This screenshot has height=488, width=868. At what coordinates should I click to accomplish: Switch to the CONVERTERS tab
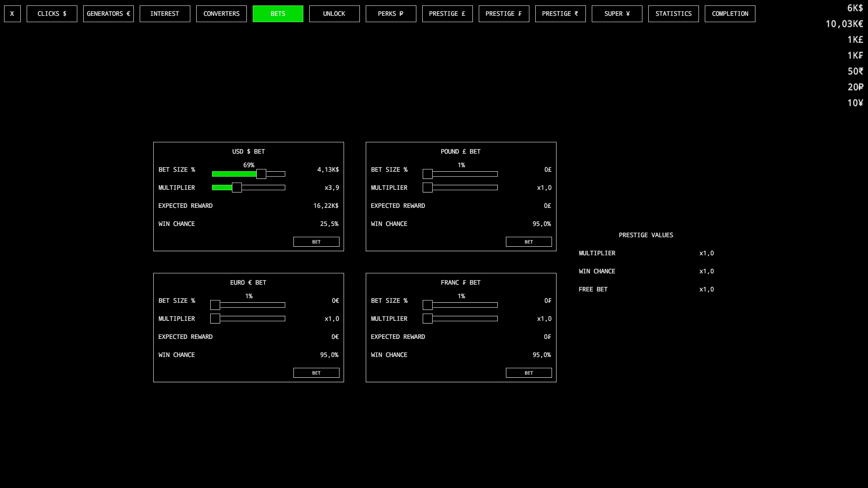coord(221,14)
